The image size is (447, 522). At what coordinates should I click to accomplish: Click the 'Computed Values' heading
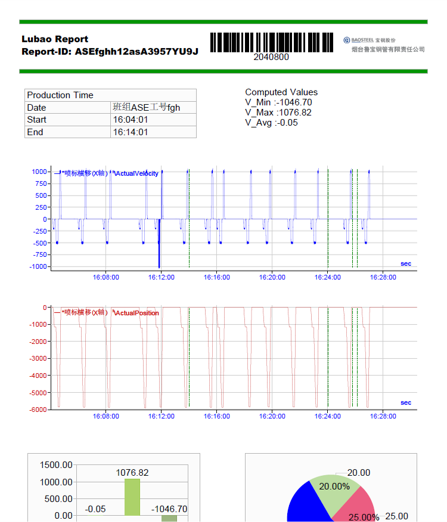click(x=281, y=92)
